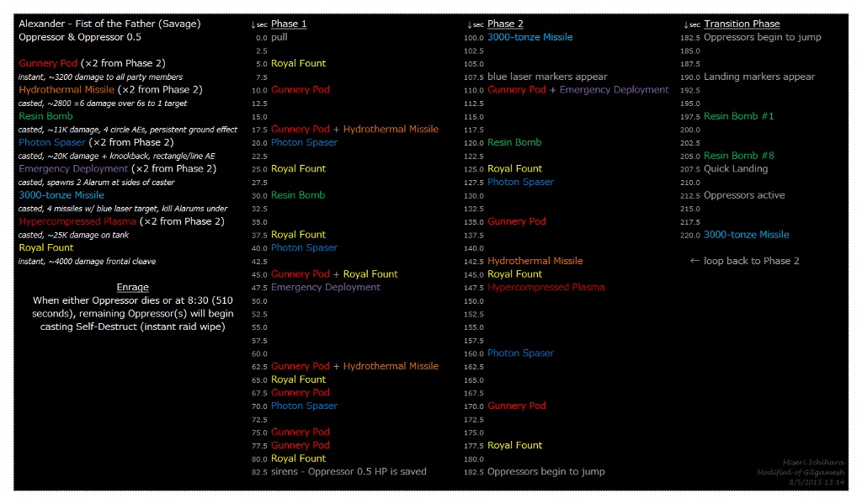Select "Hypercompressed Plasma" at 147.5 in Phase 2
862x504 pixels.
click(545, 288)
